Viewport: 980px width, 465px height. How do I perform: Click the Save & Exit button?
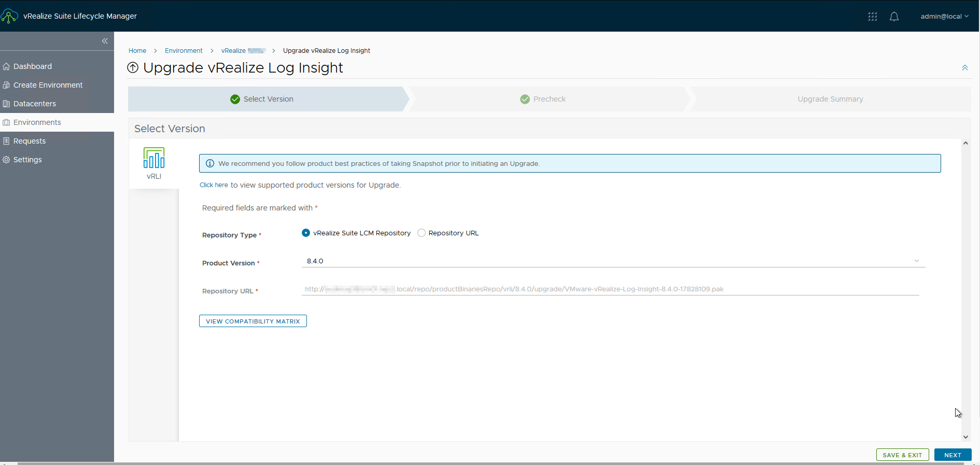(x=903, y=455)
